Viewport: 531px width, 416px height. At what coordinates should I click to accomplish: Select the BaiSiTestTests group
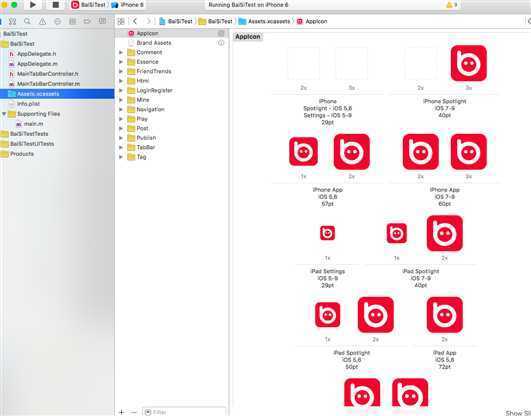pos(29,134)
